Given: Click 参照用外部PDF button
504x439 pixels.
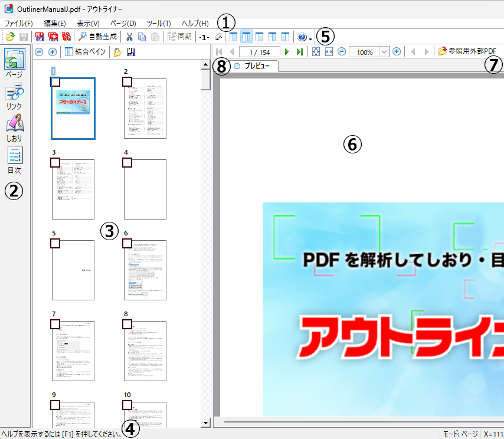Looking at the screenshot, I should [467, 52].
